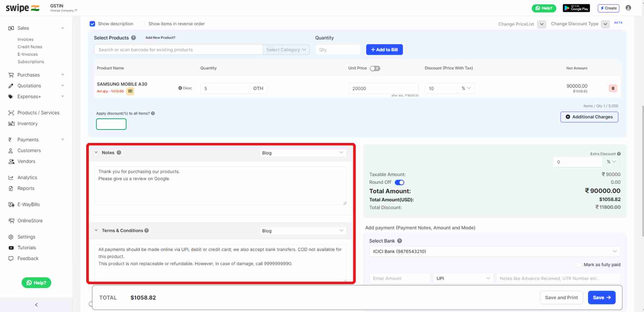Uncheck the Show description checkbox
The image size is (644, 312).
pos(92,24)
